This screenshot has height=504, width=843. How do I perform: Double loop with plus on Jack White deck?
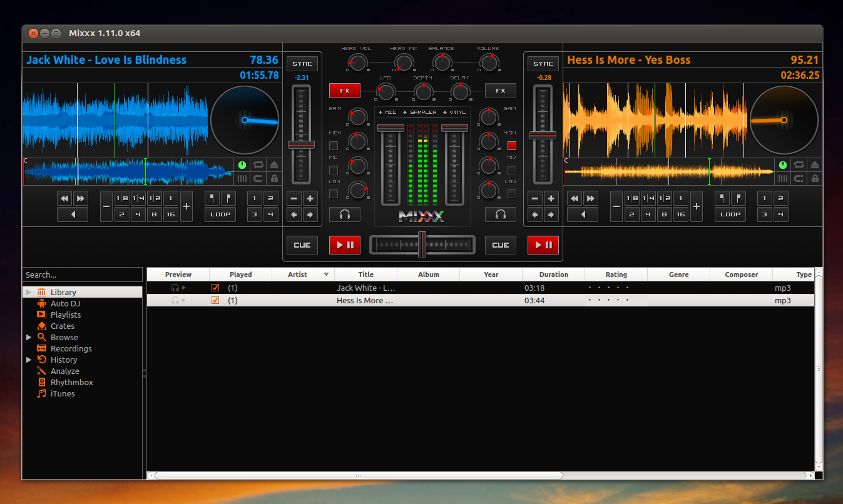coord(186,206)
